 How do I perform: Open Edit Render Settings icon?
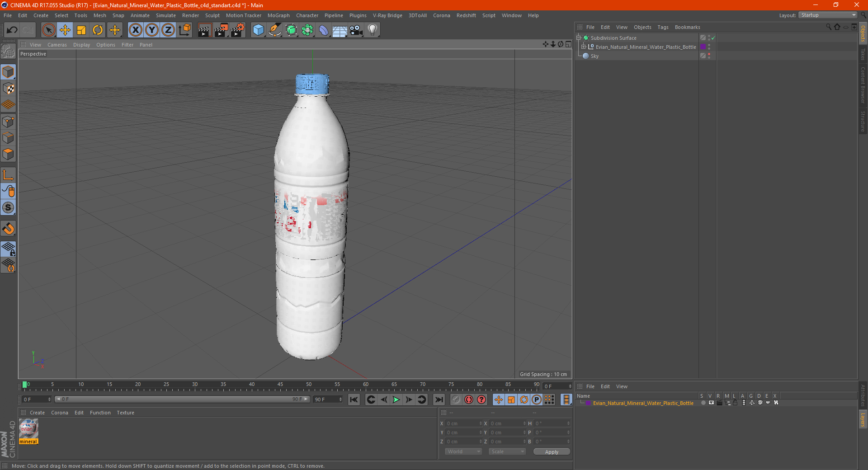(238, 30)
